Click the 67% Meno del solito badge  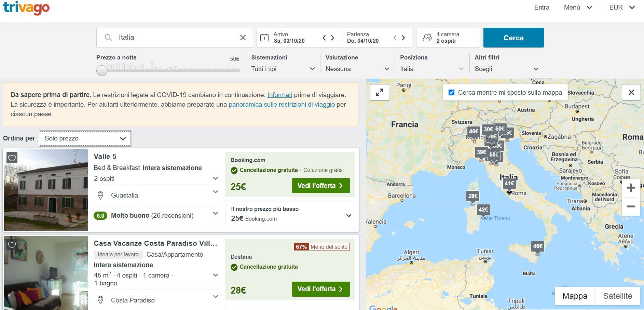click(321, 247)
